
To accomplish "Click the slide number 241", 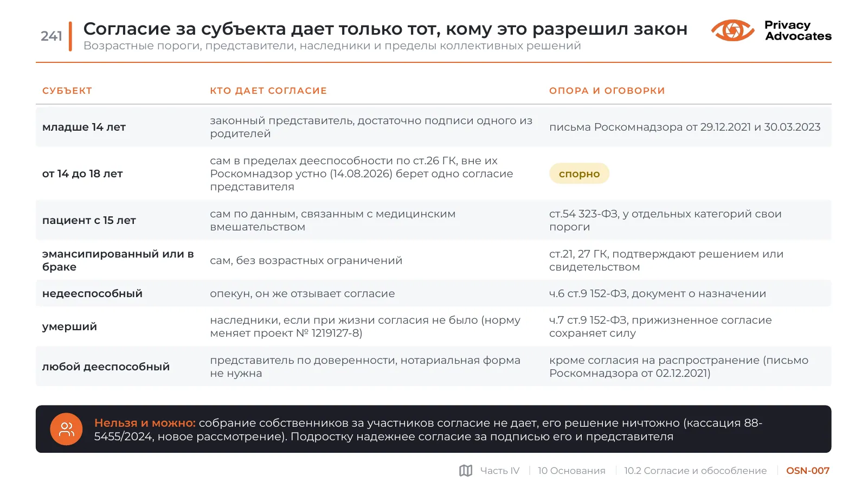I will point(52,36).
